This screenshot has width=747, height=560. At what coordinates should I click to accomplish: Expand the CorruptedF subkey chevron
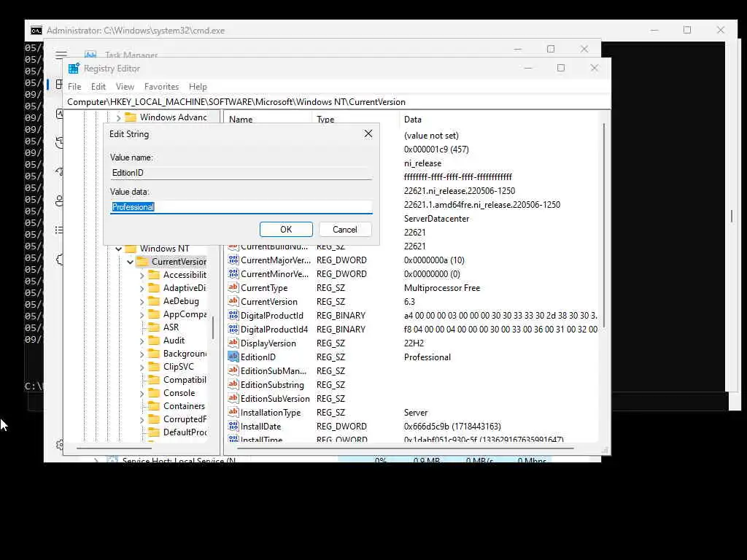tap(142, 419)
